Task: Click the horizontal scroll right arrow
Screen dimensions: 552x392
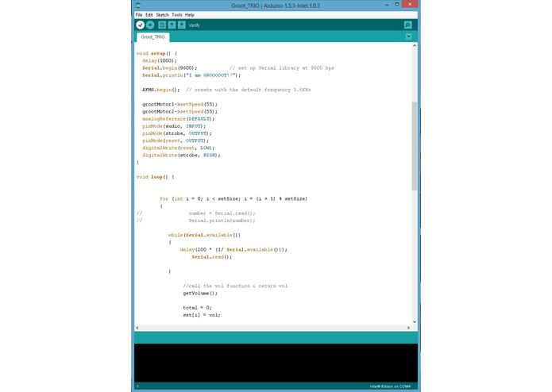Action: tap(408, 328)
